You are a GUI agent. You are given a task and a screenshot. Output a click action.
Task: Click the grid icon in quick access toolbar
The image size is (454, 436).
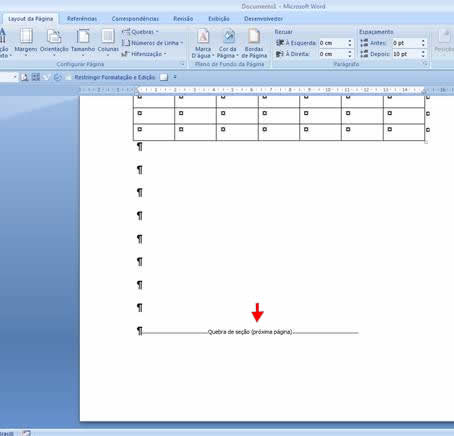pyautogui.click(x=36, y=77)
